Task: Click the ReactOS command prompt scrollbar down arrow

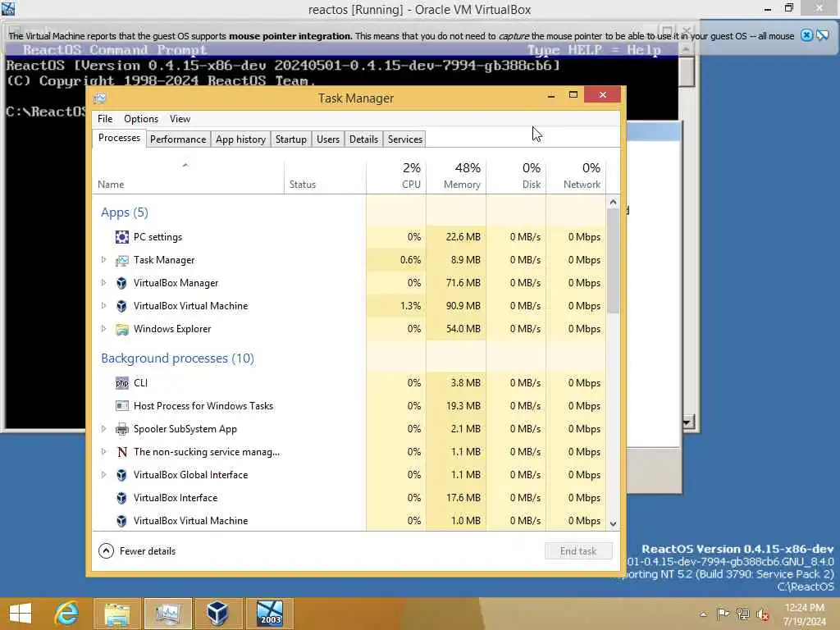Action: coord(687,422)
